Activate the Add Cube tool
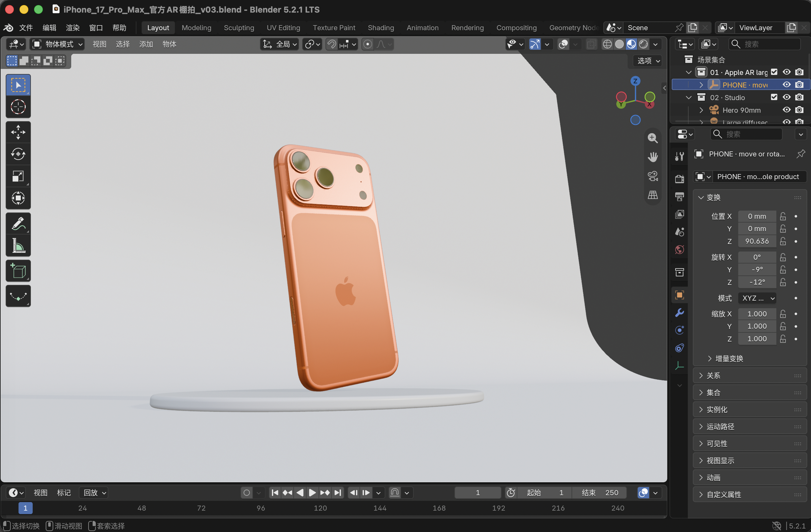Image resolution: width=811 pixels, height=532 pixels. click(x=18, y=271)
